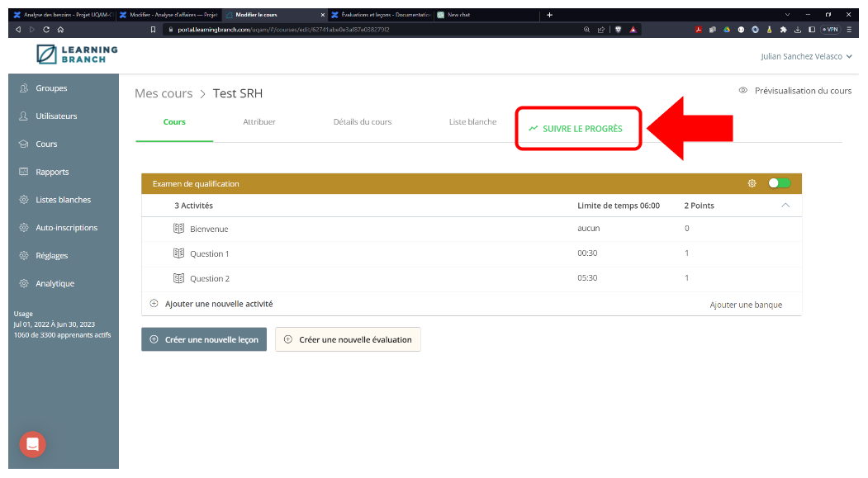Open the orange chat support bubble
The height and width of the screenshot is (478, 868).
33,444
